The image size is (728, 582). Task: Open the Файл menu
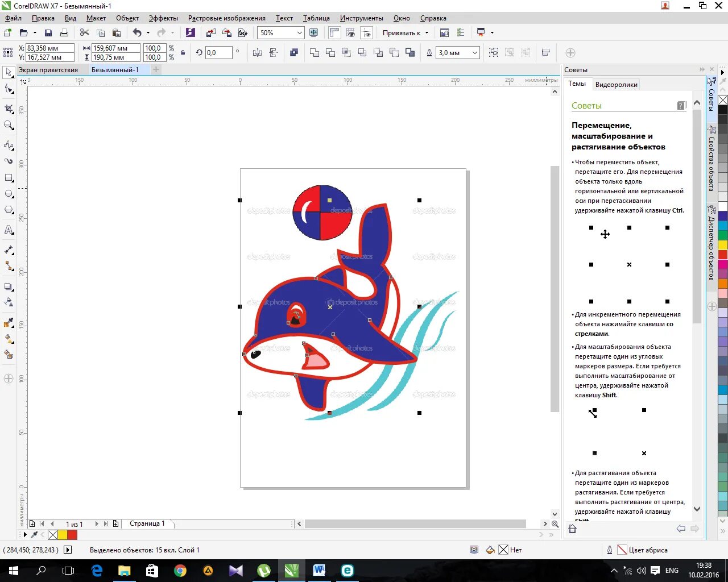pos(13,18)
